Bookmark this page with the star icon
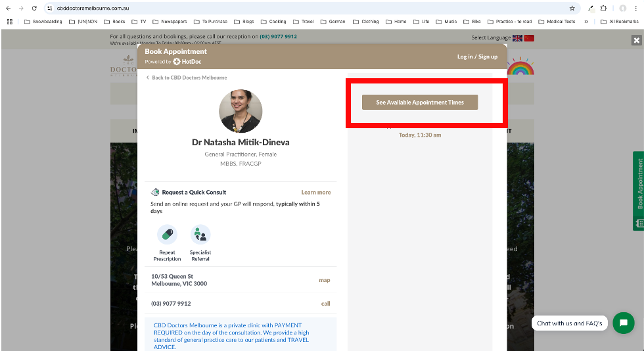Screen dimensions: 644x351 572,9
